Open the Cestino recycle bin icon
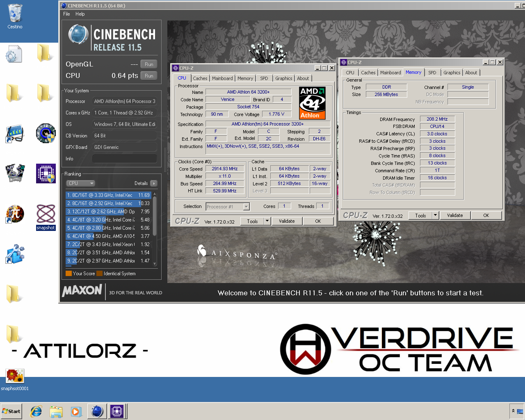This screenshot has width=525, height=420. pos(15,16)
